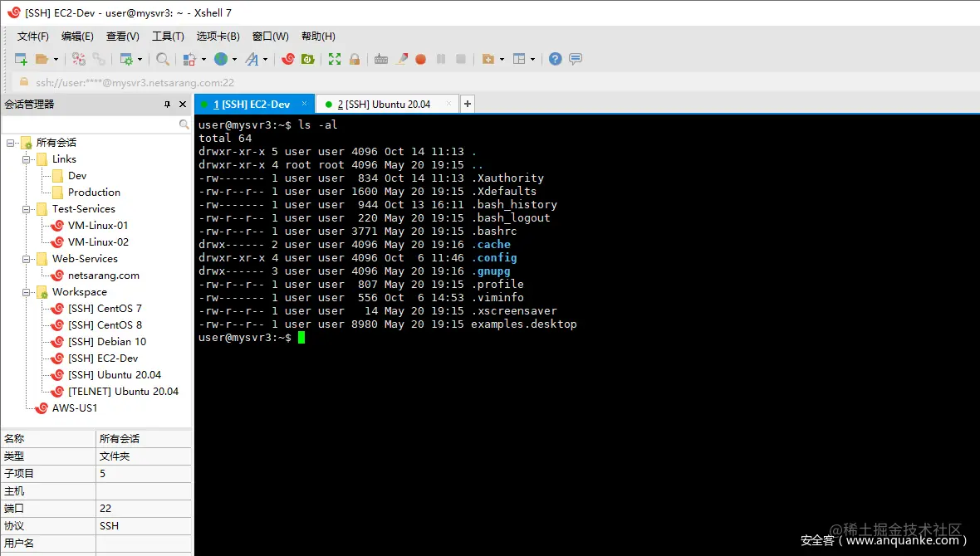Collapse the 所有会话 root node
Screen dimensions: 980x556
10,143
